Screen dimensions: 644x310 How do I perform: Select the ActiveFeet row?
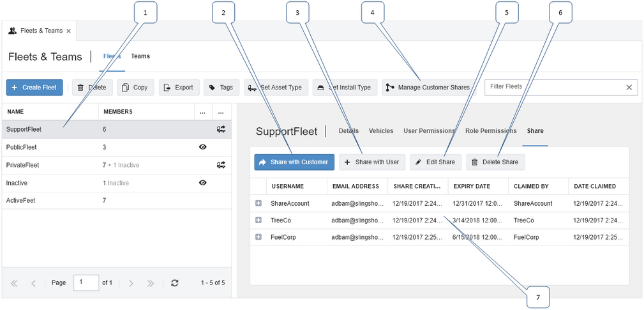point(117,201)
